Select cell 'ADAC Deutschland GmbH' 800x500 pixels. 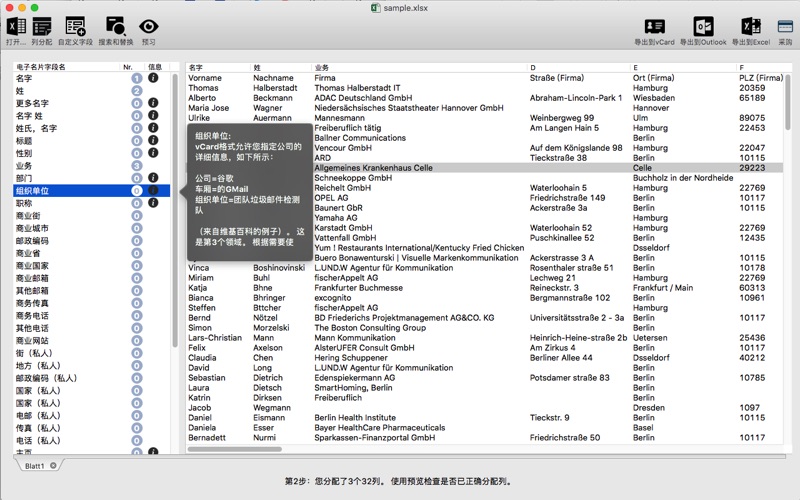[x=363, y=98]
